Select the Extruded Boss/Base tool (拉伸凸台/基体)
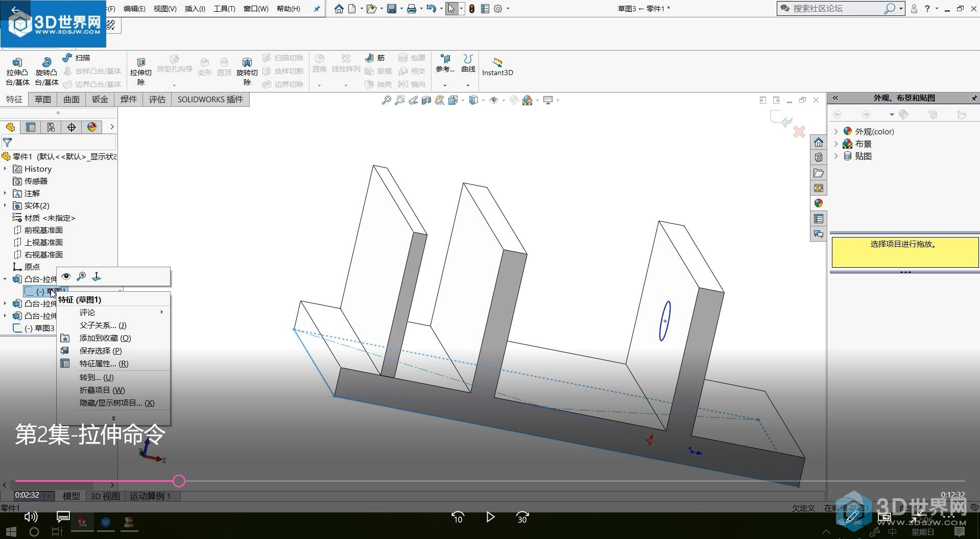 coord(17,71)
